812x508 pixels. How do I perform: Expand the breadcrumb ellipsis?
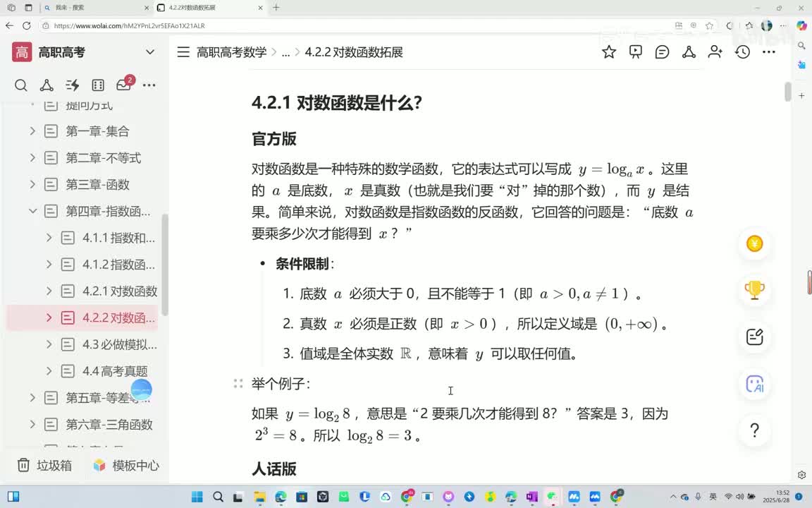tap(285, 52)
